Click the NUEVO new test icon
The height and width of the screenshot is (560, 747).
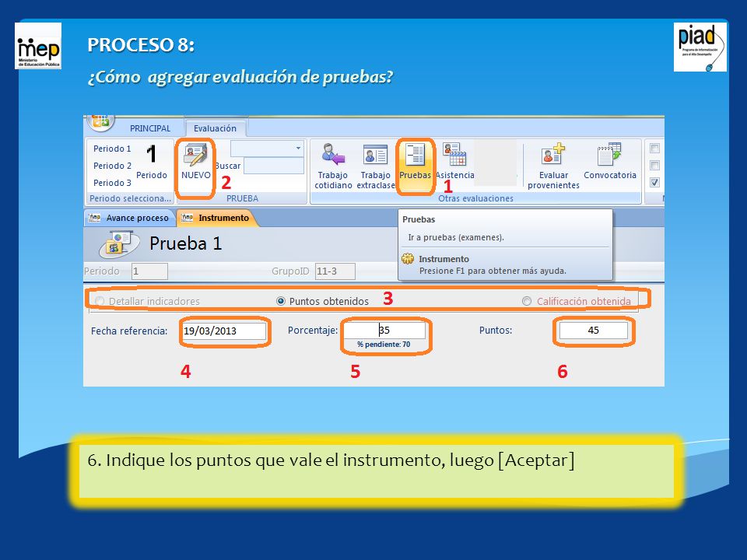coord(195,156)
